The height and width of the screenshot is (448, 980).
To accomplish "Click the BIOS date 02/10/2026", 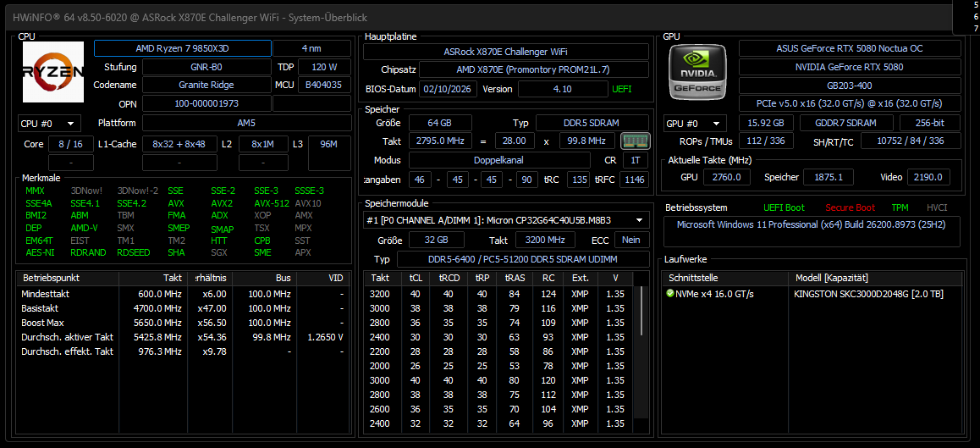I will click(x=449, y=89).
